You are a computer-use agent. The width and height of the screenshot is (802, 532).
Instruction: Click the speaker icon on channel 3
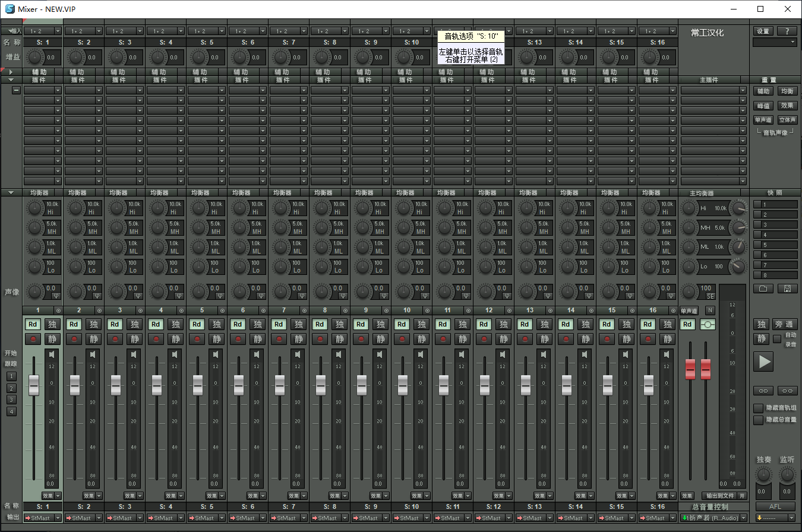coord(134,354)
